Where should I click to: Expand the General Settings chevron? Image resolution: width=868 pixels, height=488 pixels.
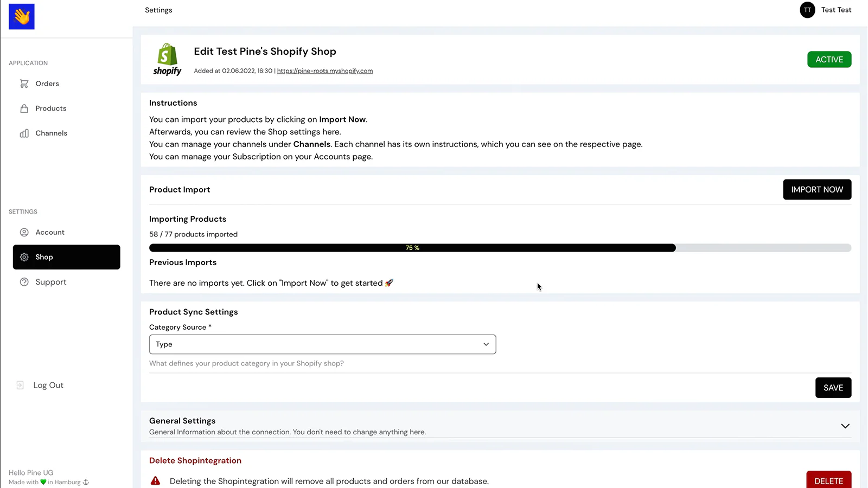[845, 426]
